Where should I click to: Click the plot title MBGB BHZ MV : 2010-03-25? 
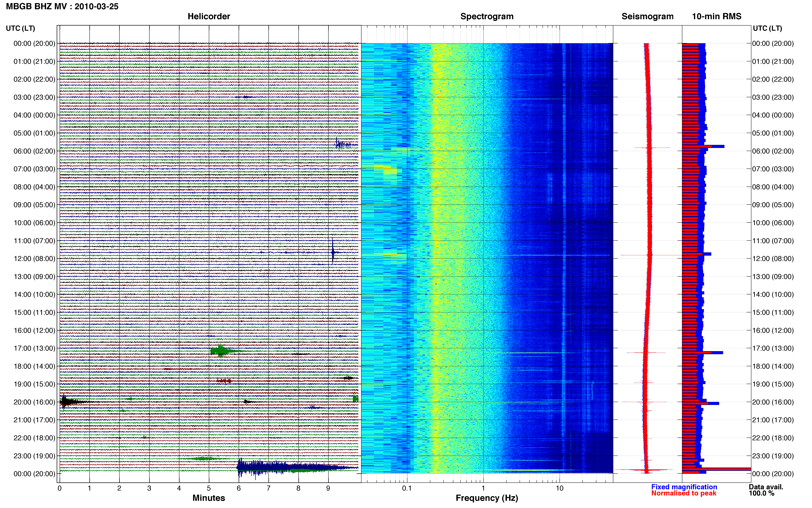coord(62,6)
